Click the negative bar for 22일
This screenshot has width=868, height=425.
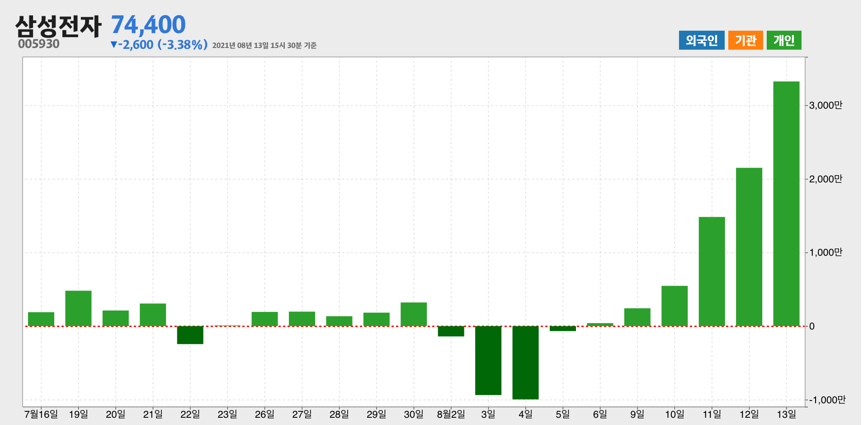click(x=190, y=335)
